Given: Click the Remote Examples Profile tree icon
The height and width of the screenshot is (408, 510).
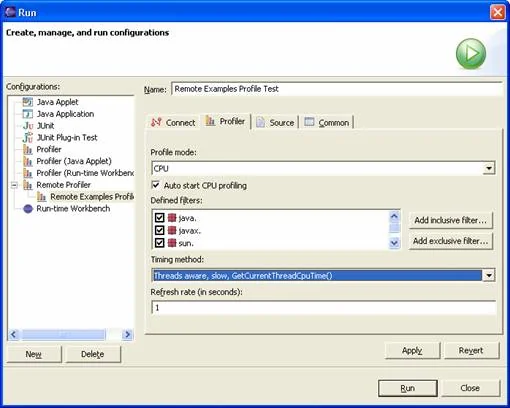Looking at the screenshot, I should point(42,197).
